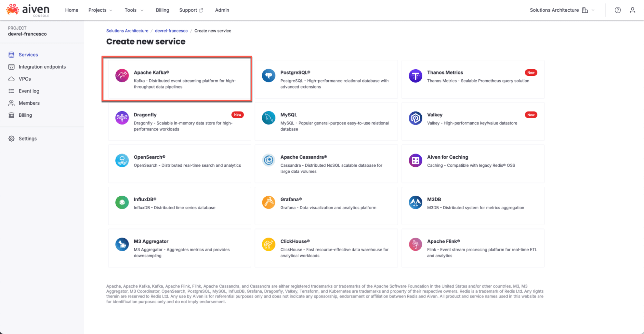Click the Integration endpoints sidebar icon

pos(11,67)
